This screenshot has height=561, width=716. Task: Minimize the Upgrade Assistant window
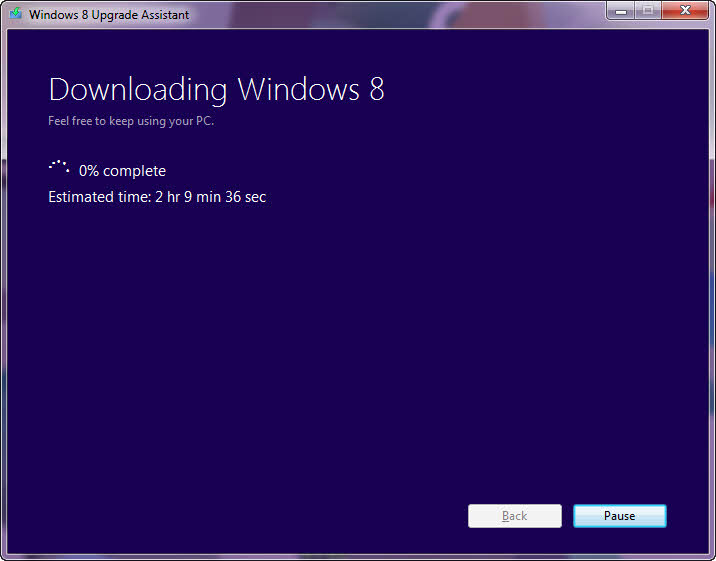(x=621, y=10)
